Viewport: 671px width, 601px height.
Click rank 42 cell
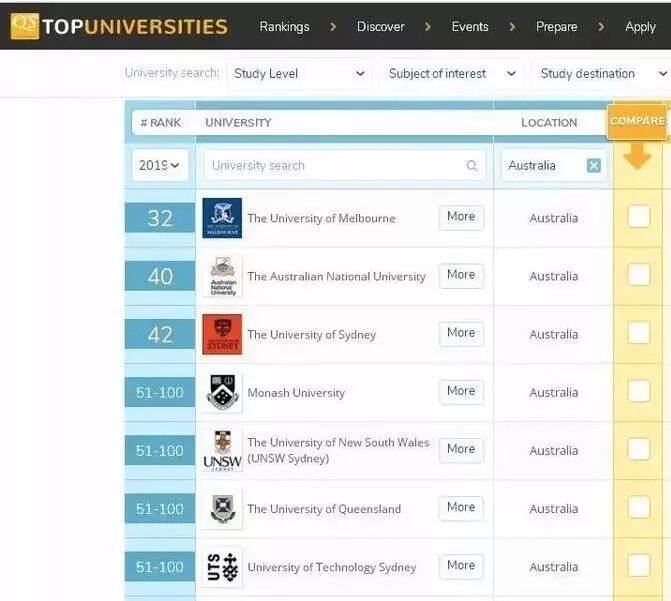tap(160, 335)
